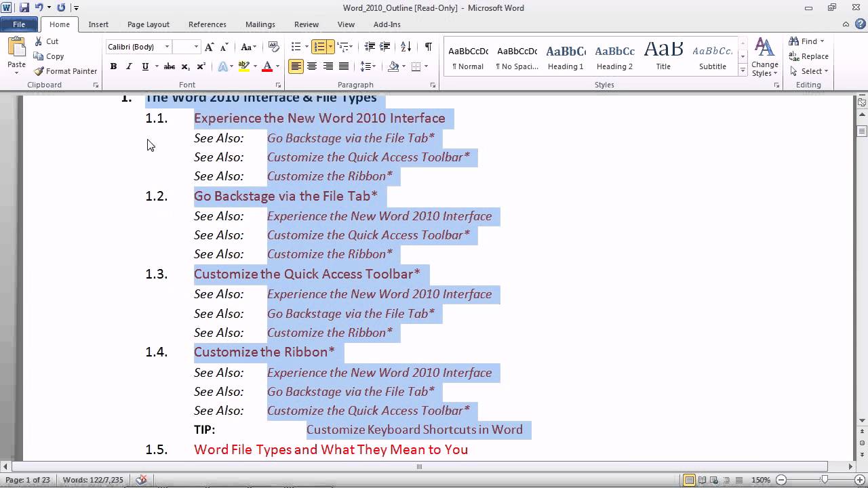868x488 pixels.
Task: Justify the selected paragraphs
Action: pos(344,66)
